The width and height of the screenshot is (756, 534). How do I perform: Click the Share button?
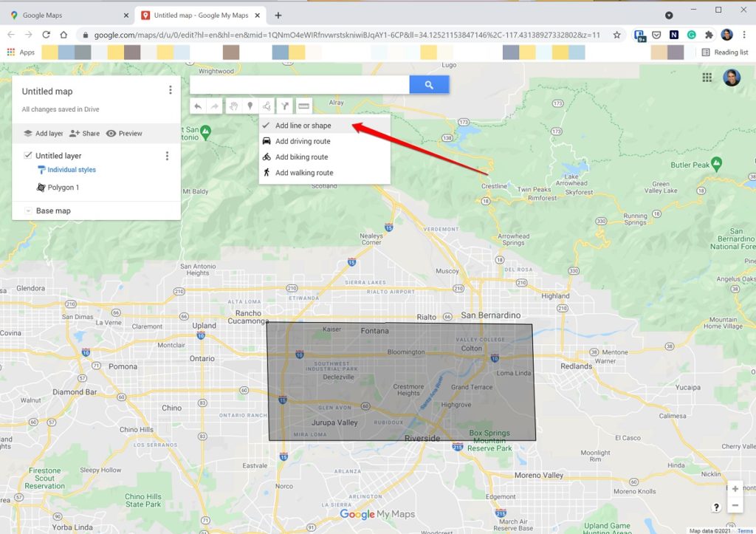coord(86,133)
